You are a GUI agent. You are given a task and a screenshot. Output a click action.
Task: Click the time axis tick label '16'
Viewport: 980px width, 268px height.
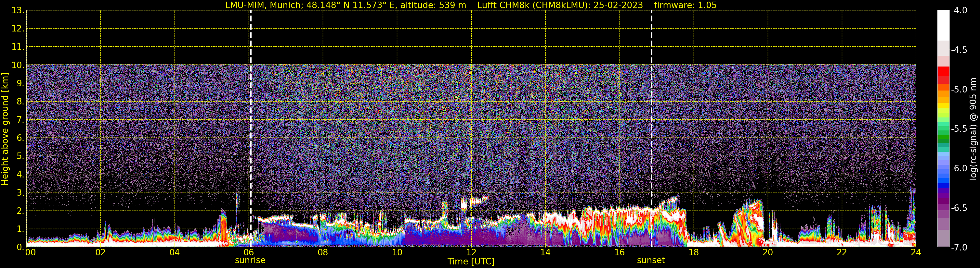point(620,252)
